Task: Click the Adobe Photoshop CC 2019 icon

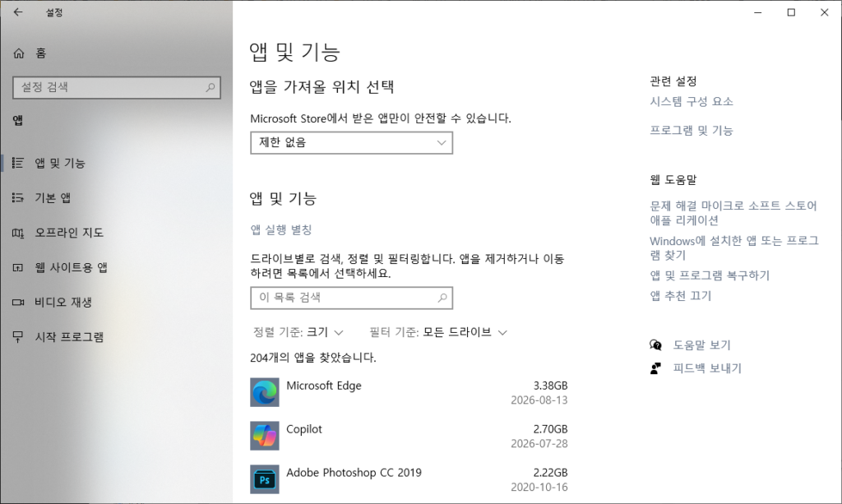Action: point(264,479)
